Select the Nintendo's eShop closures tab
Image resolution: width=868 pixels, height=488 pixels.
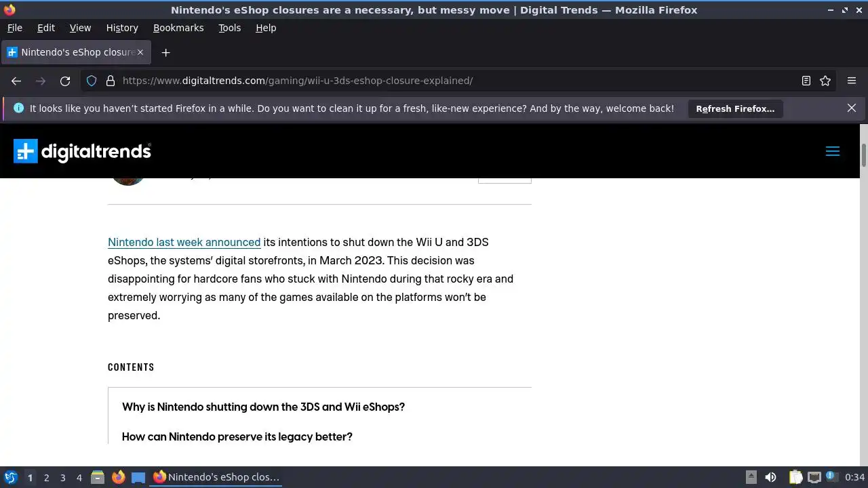point(75,52)
